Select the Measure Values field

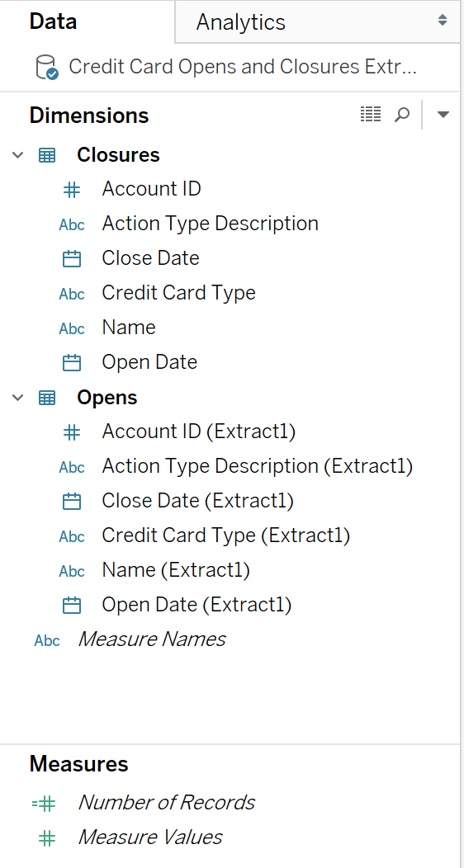tap(150, 837)
